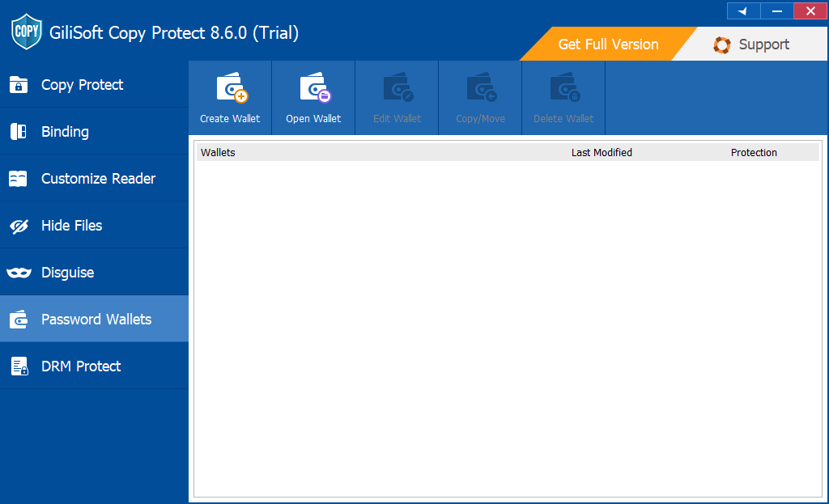Click the Create Wallet toolbar icon

pos(232,87)
